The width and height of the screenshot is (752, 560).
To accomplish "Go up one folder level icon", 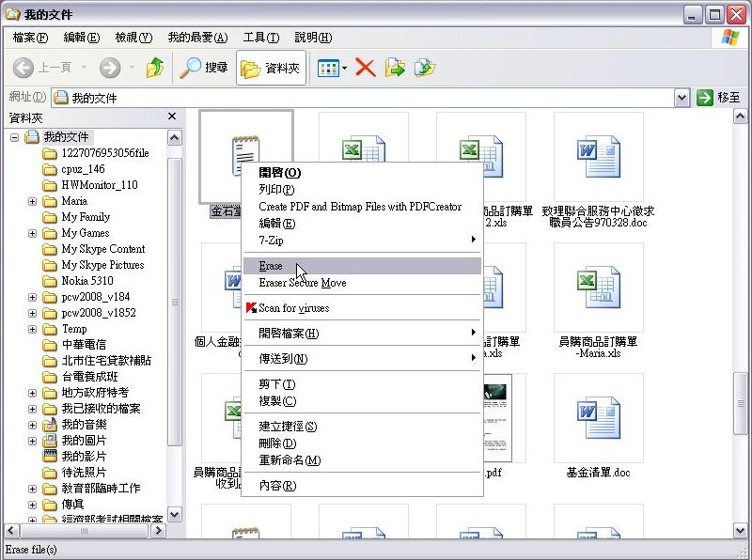I will 155,68.
